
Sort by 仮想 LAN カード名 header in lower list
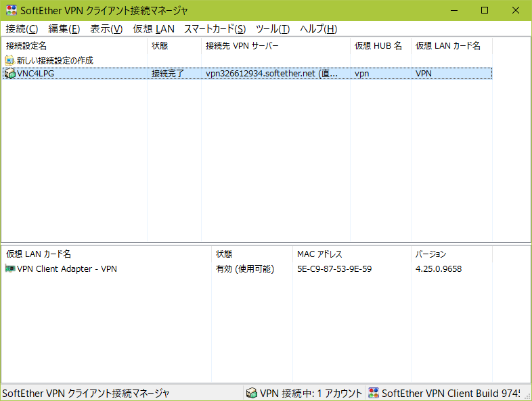106,254
